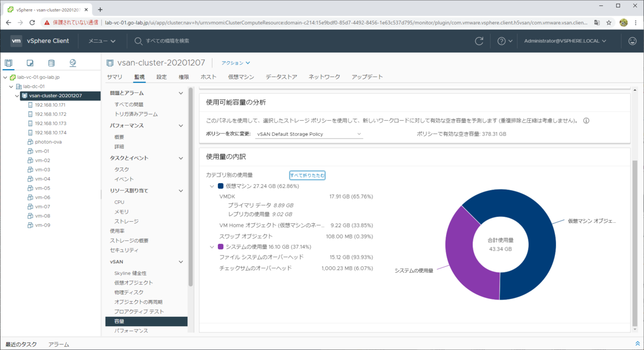The width and height of the screenshot is (644, 350).
Task: Collapse システムの使用量 category
Action: [211, 247]
